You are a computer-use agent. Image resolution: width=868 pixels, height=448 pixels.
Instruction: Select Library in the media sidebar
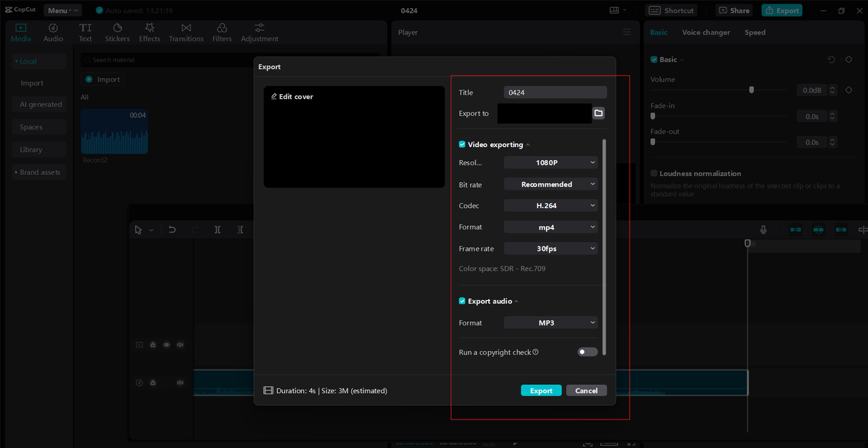pyautogui.click(x=39, y=150)
